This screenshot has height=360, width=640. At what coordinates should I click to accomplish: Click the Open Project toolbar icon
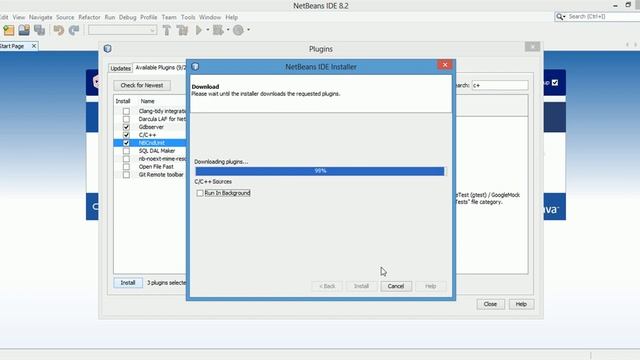pos(24,30)
